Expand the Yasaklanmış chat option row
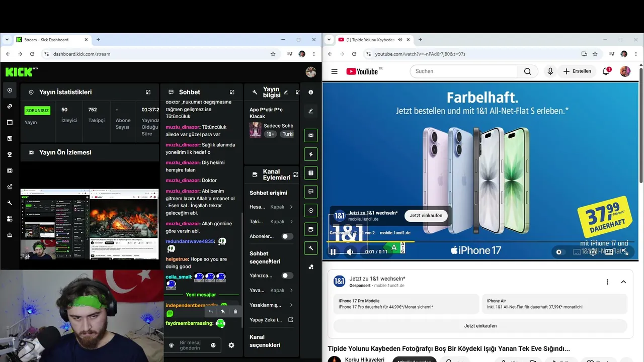Image resolution: width=644 pixels, height=362 pixels. [271, 305]
